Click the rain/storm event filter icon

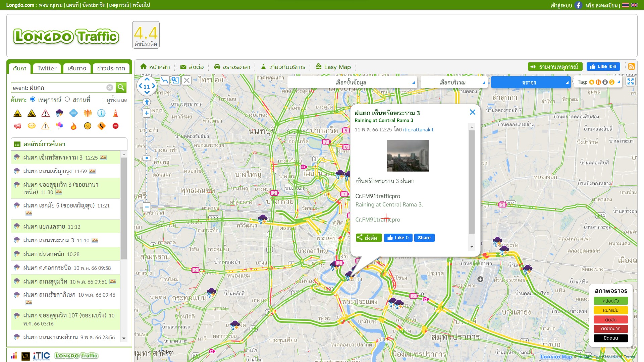click(59, 113)
